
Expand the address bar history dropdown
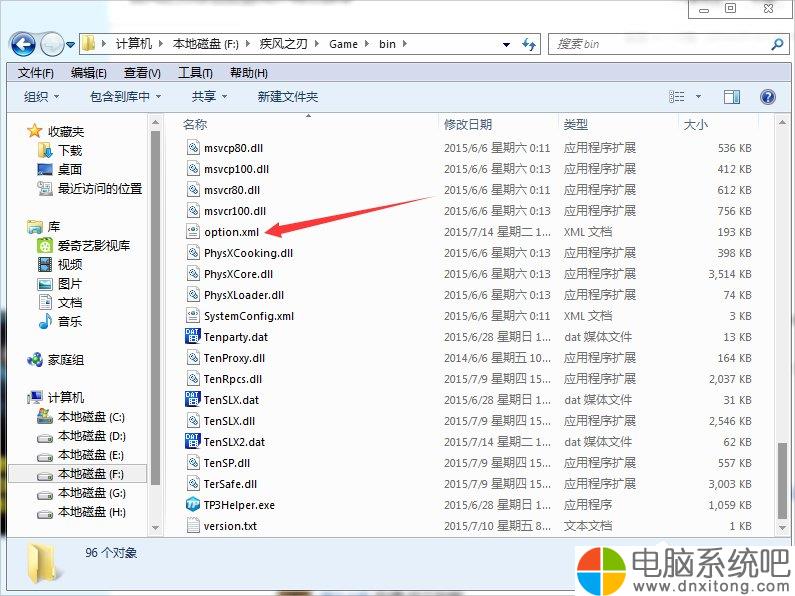[506, 45]
